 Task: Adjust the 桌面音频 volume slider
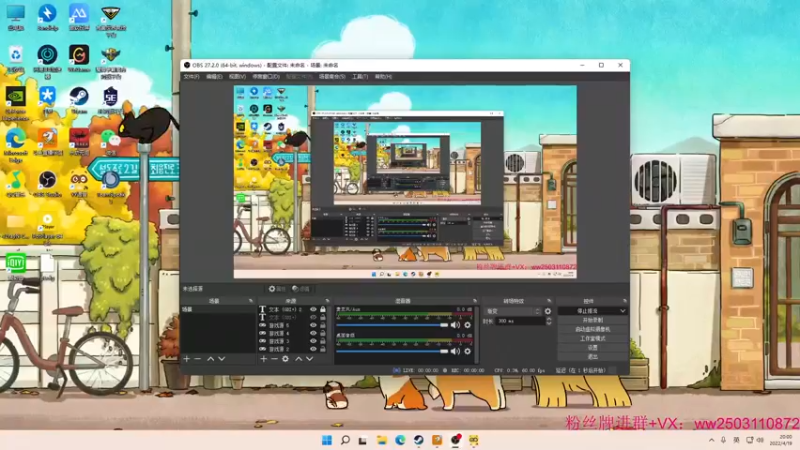392,351
